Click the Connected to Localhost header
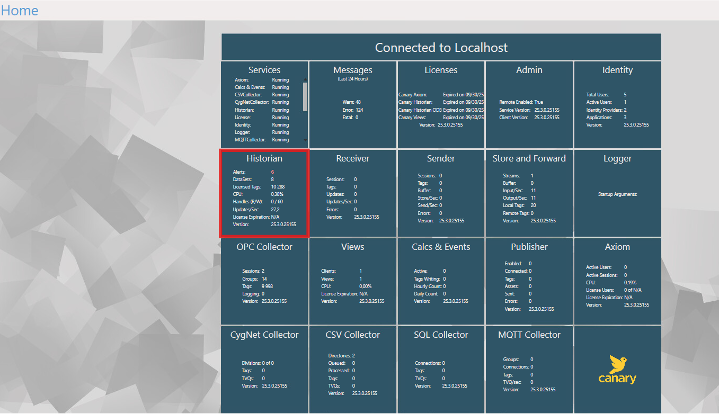This screenshot has width=720, height=415. tap(441, 47)
